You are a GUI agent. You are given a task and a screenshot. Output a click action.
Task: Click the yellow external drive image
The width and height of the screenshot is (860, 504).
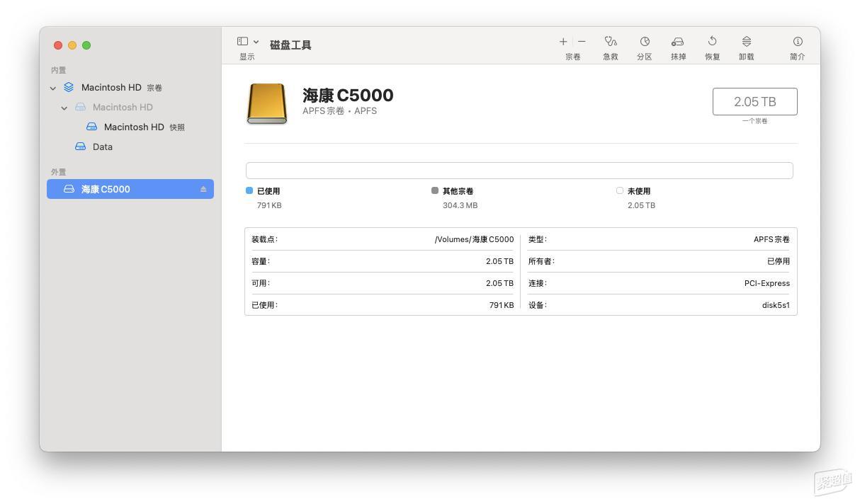(267, 103)
